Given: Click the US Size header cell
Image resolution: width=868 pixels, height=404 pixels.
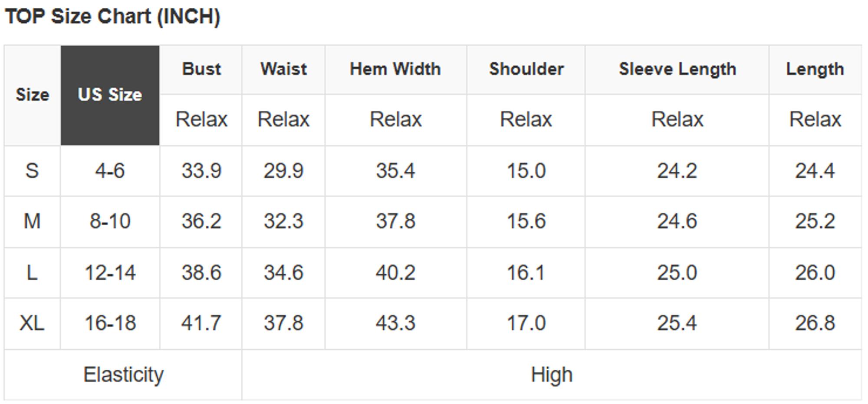Looking at the screenshot, I should [110, 95].
